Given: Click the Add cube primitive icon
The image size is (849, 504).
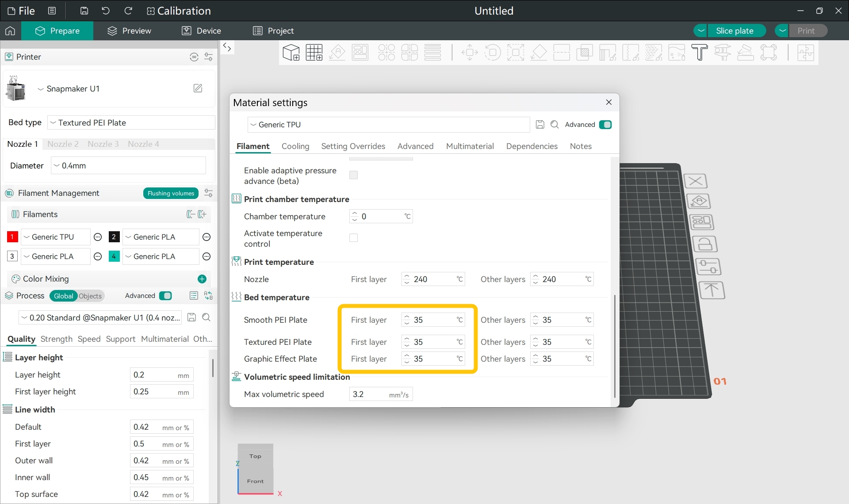Looking at the screenshot, I should 291,53.
